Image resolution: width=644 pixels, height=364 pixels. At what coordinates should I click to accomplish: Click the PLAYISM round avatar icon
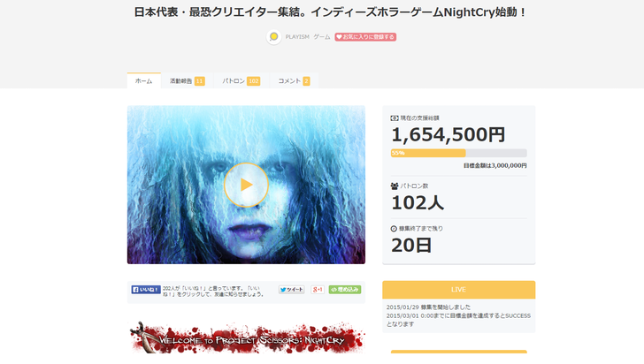click(273, 37)
